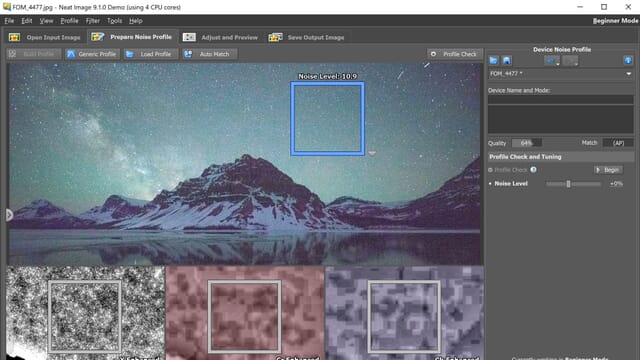Image resolution: width=640 pixels, height=360 pixels.
Task: Click the Noise Level +0% value
Action: (x=616, y=184)
